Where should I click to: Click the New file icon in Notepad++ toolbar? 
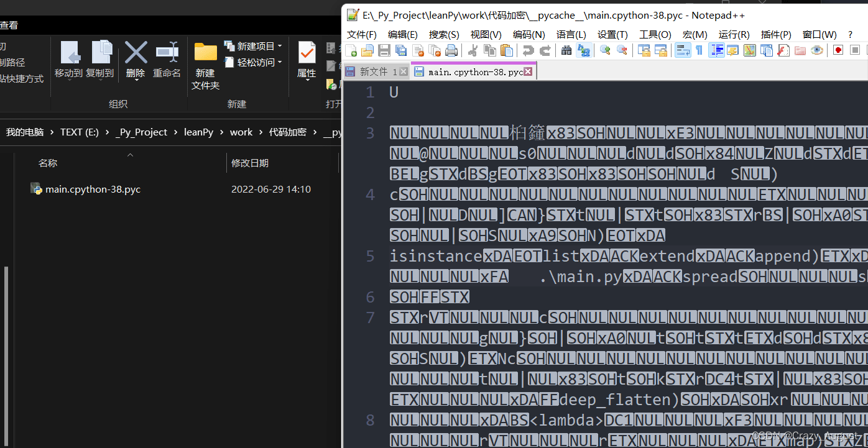coord(351,50)
